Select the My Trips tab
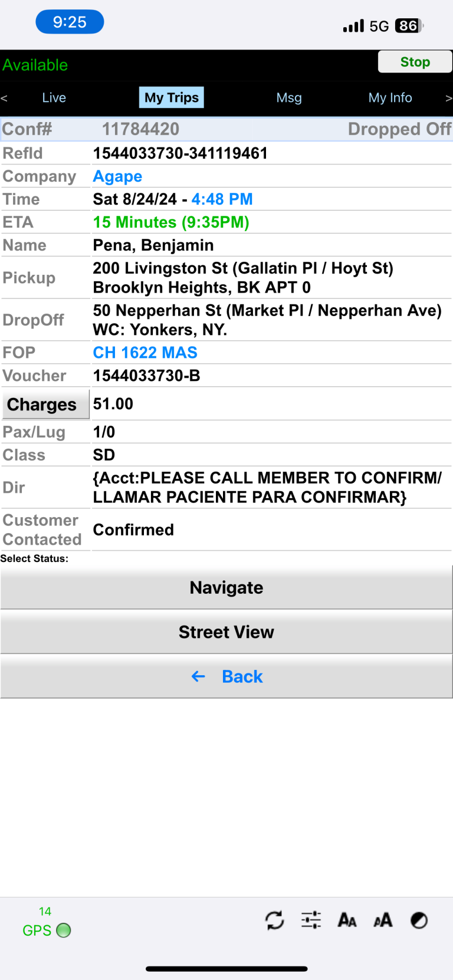 pos(172,98)
